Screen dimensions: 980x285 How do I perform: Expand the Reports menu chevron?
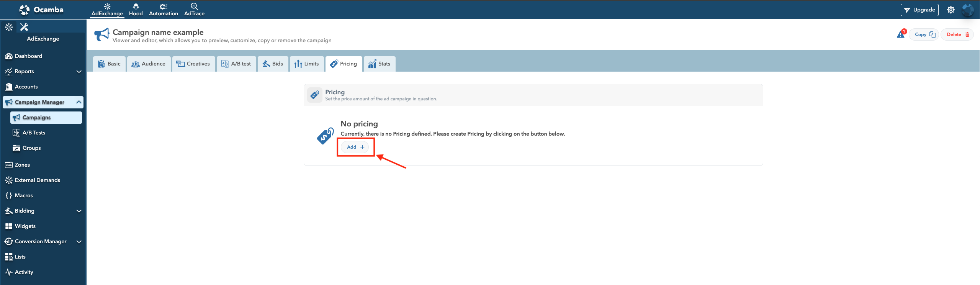point(79,72)
